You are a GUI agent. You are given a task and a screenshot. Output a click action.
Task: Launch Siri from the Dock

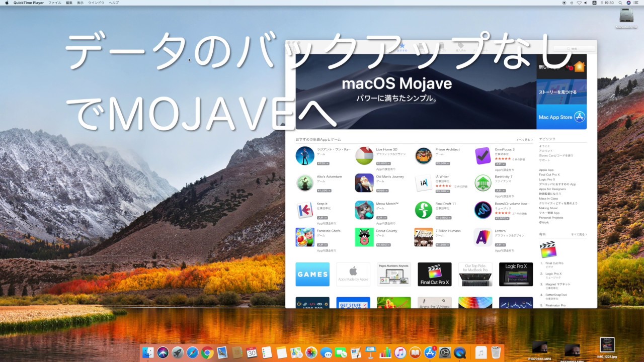(x=163, y=353)
